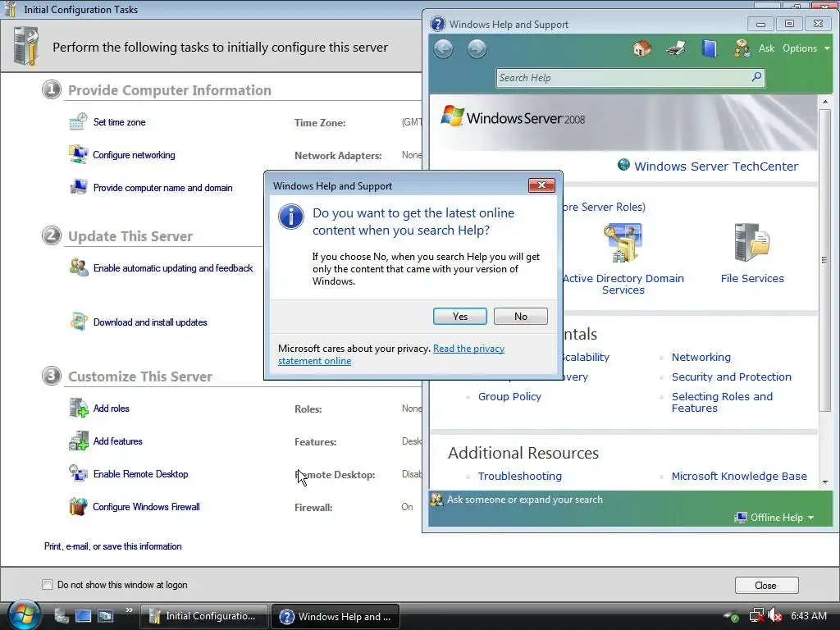Click the Ask icon in Help toolbar

click(742, 48)
